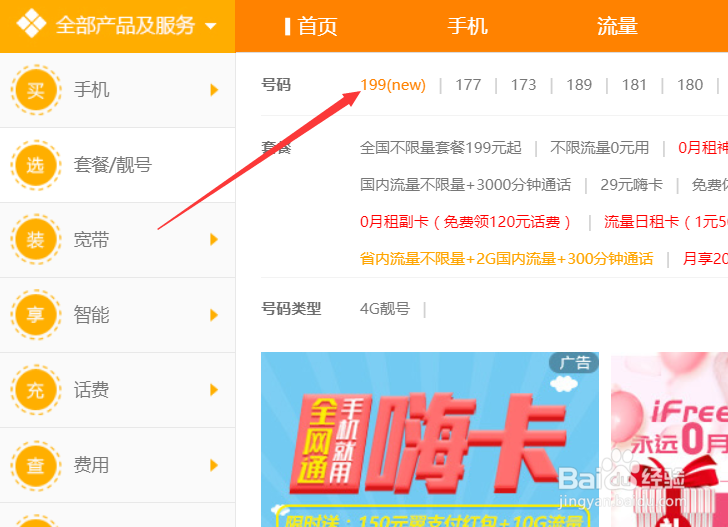This screenshot has width=728, height=527.
Task: Select 话费 in the sidebar menu
Action: tap(91, 390)
